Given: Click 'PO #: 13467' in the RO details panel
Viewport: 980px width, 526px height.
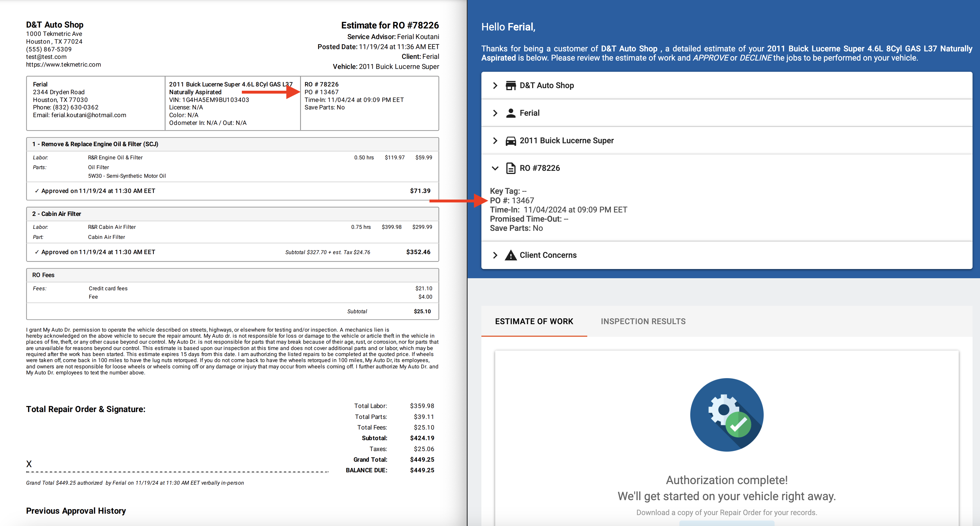Looking at the screenshot, I should (512, 201).
